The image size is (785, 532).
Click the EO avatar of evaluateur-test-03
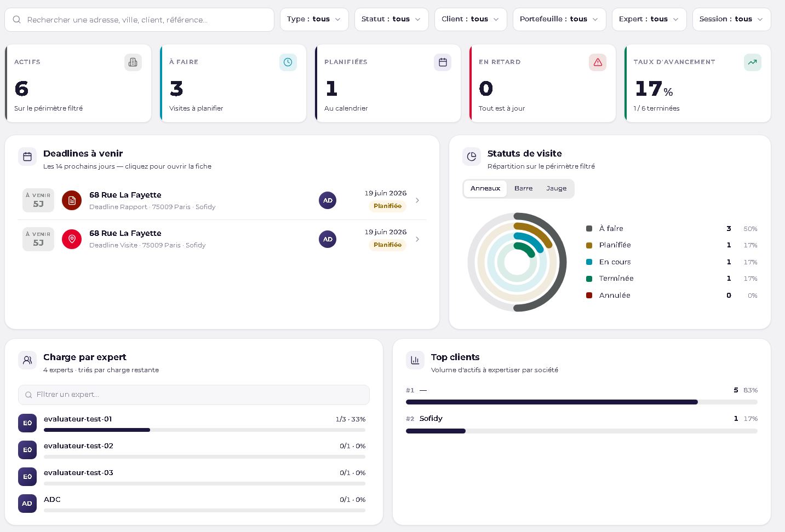(27, 477)
